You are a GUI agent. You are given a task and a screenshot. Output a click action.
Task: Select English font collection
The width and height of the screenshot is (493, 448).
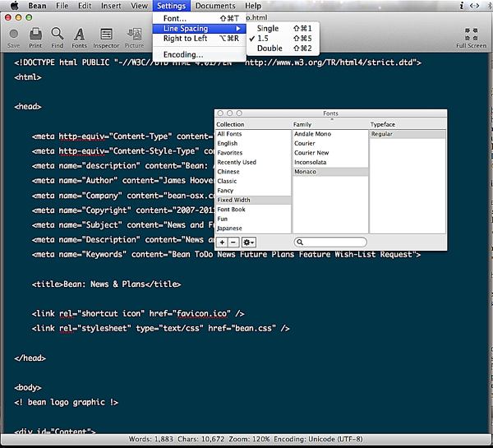pos(253,143)
